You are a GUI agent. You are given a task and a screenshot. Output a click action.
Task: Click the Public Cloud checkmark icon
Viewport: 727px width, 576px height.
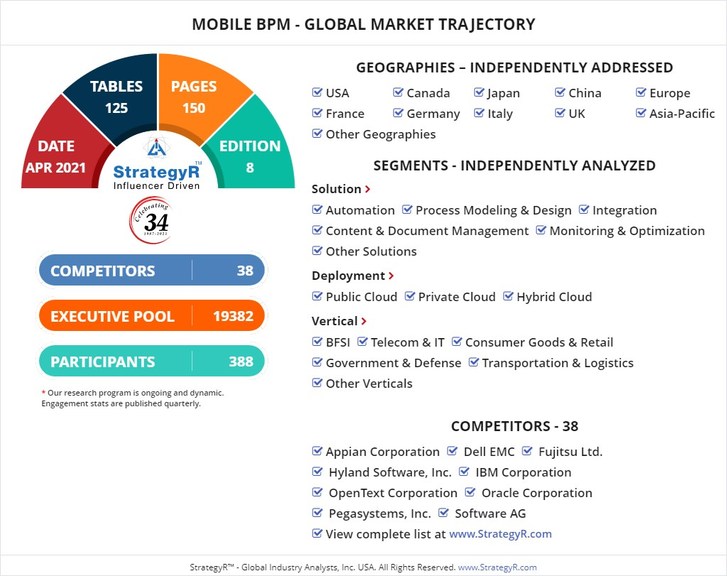[317, 296]
